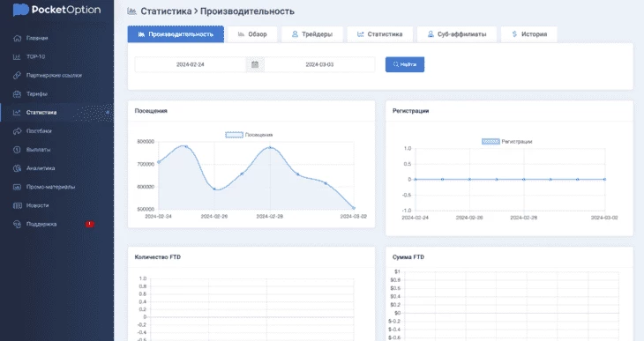Click the Количество FTD panel title

[158, 257]
